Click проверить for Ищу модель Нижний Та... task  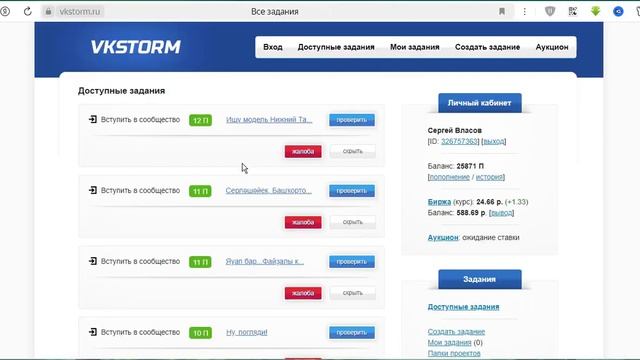coord(352,120)
